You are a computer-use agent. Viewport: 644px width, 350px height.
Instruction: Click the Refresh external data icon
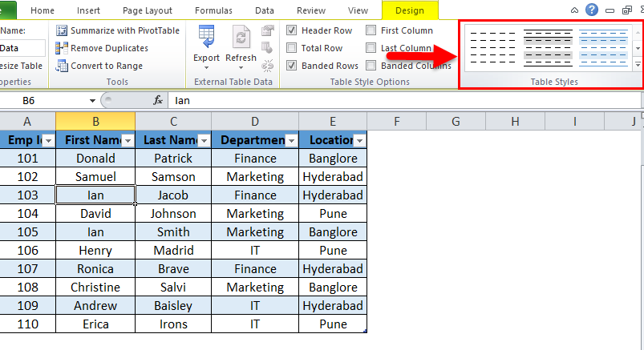click(241, 38)
